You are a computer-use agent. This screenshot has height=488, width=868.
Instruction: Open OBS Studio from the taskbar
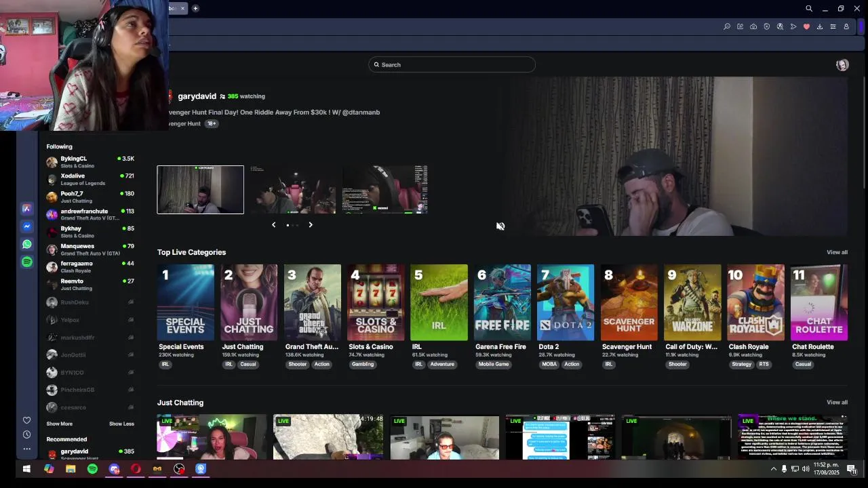pyautogui.click(x=179, y=469)
